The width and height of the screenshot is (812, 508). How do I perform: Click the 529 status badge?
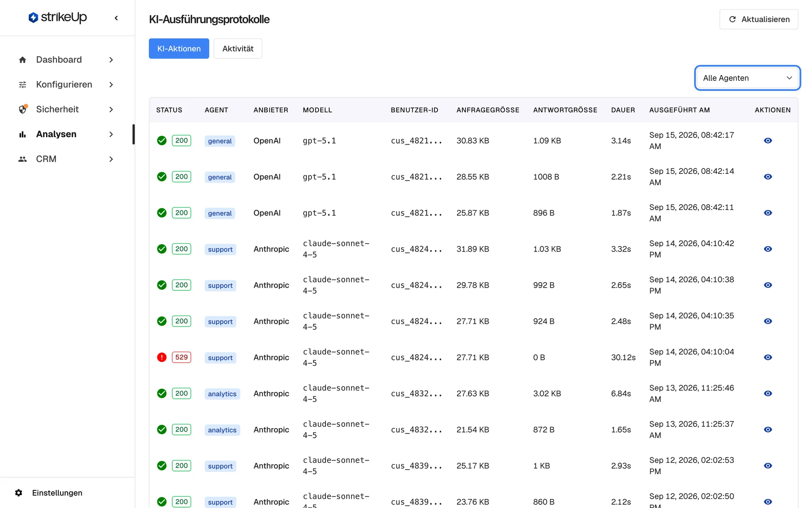click(181, 357)
